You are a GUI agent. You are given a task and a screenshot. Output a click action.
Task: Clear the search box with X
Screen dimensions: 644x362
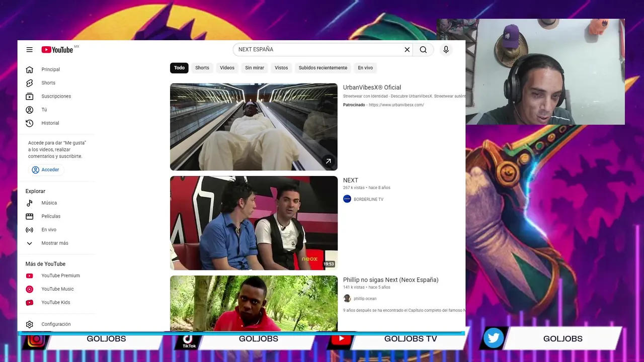tap(407, 49)
